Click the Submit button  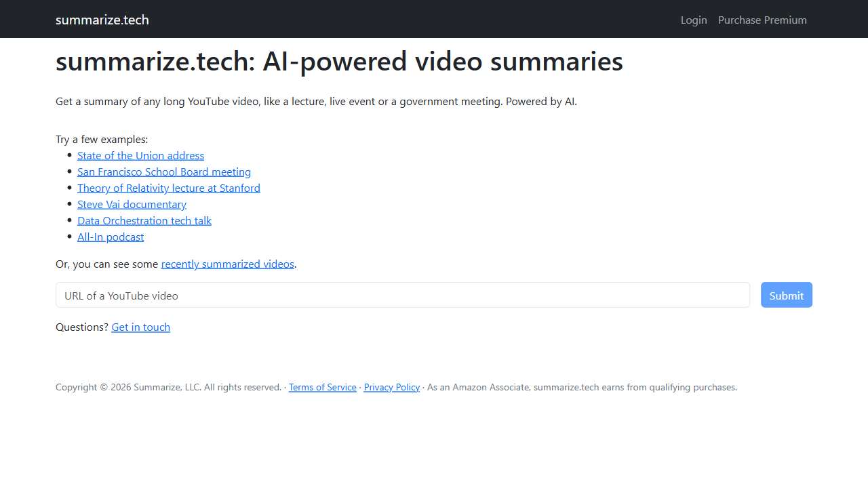[x=786, y=295]
